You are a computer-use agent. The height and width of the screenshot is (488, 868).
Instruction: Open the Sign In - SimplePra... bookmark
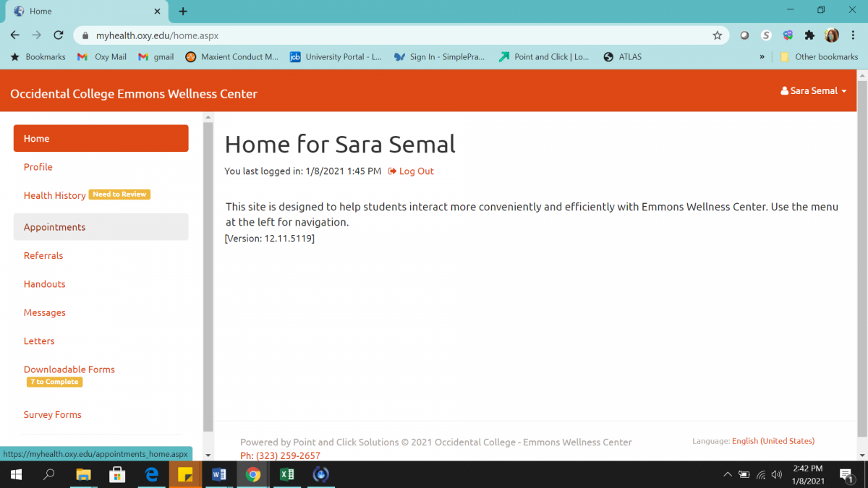[439, 56]
